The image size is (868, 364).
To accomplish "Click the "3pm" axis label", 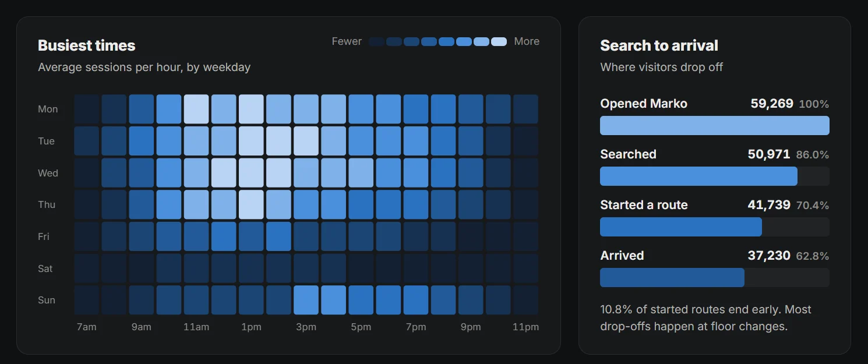I will click(x=306, y=327).
